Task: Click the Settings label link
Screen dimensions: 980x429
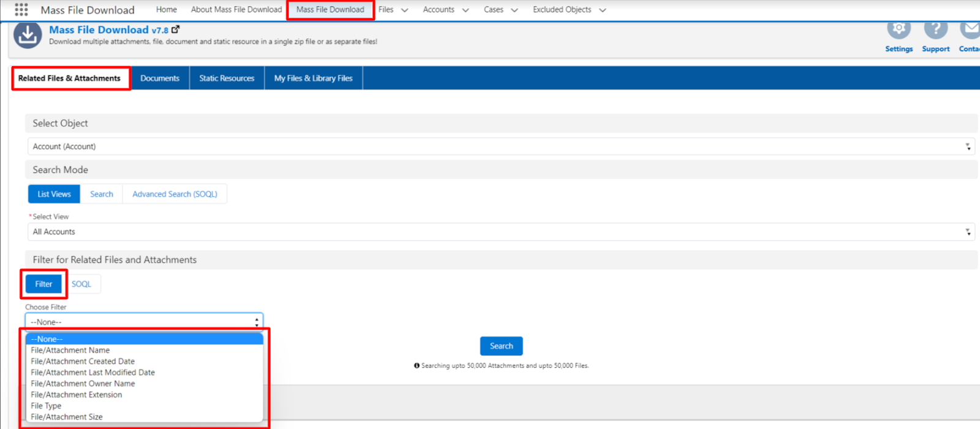Action: tap(899, 49)
